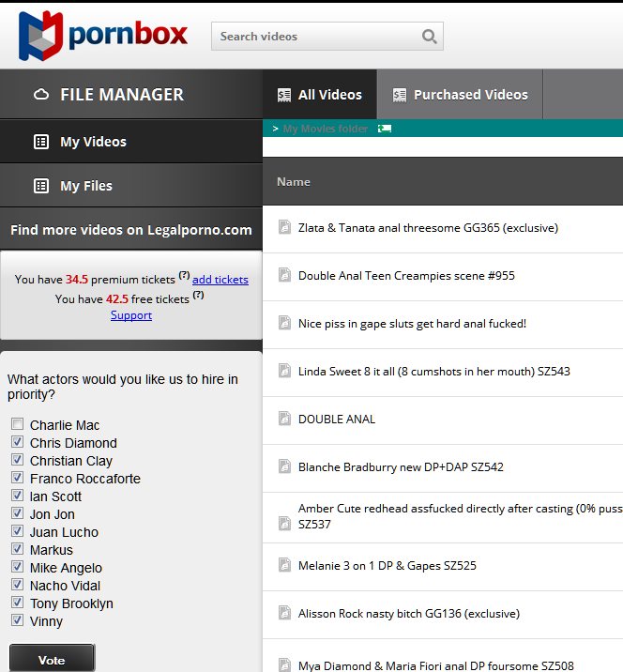Click the list icon beside My Videos

(41, 142)
